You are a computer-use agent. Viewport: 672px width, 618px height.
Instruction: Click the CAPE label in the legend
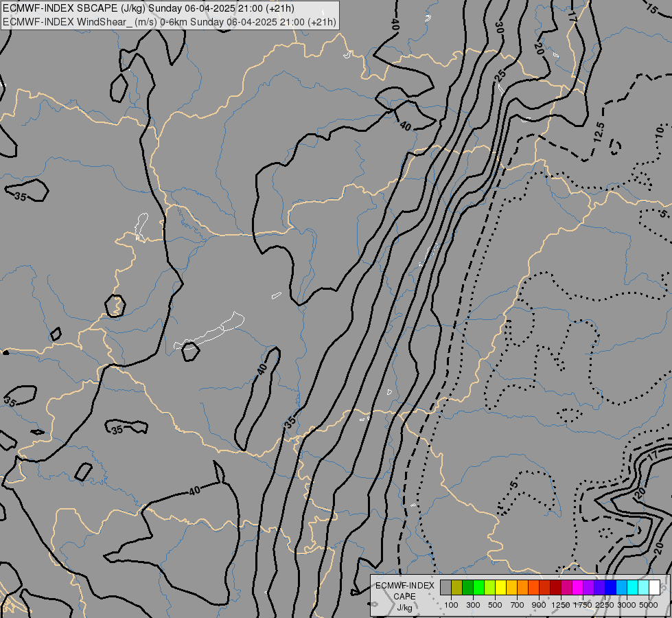pyautogui.click(x=404, y=597)
